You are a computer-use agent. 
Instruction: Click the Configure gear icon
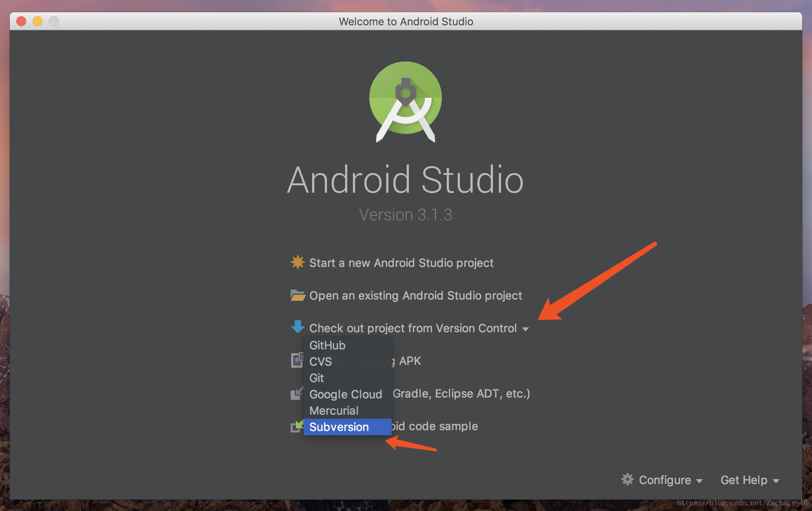click(628, 479)
